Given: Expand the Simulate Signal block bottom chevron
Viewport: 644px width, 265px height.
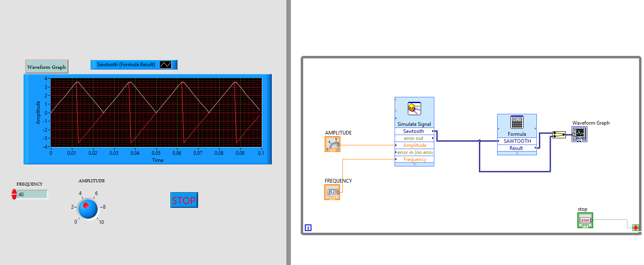Looking at the screenshot, I should tap(414, 164).
